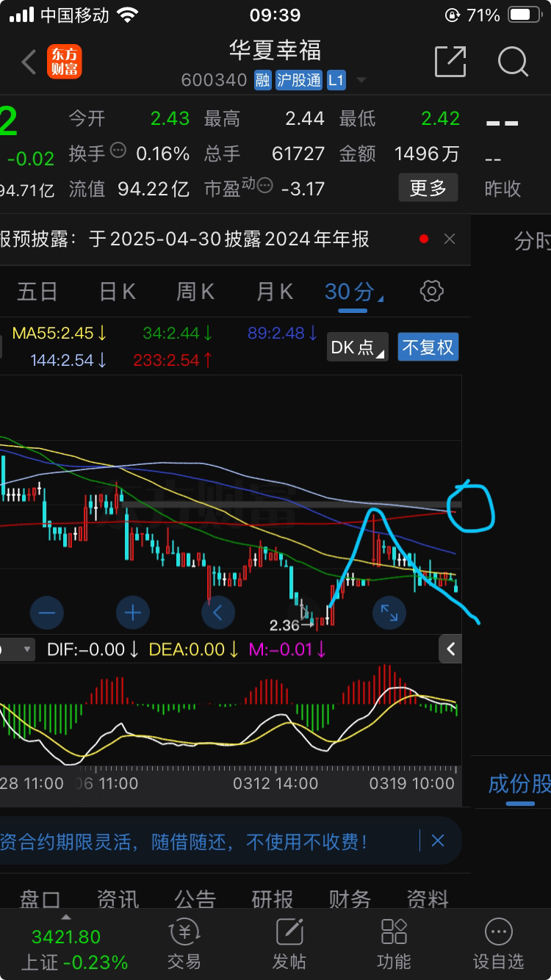The width and height of the screenshot is (551, 980).
Task: Open 财务 tab
Action: pos(350,898)
